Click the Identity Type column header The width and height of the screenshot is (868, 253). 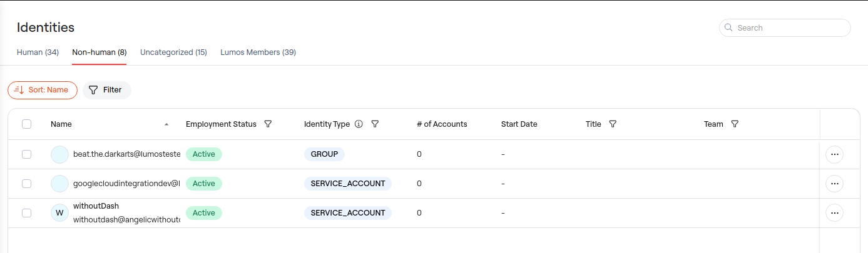tap(327, 124)
